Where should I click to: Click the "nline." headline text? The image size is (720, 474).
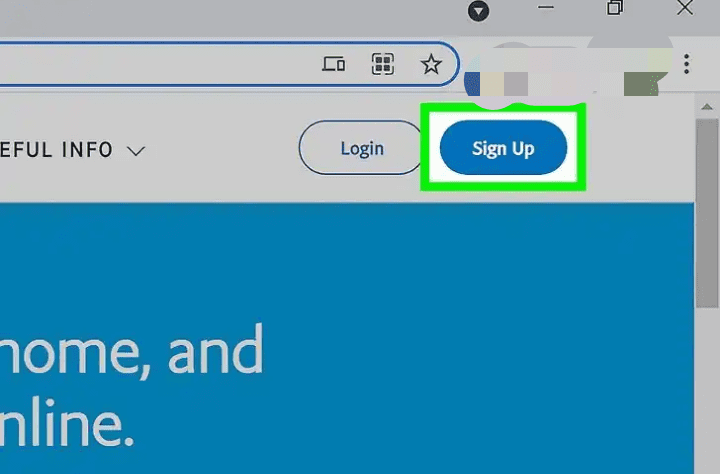point(67,423)
